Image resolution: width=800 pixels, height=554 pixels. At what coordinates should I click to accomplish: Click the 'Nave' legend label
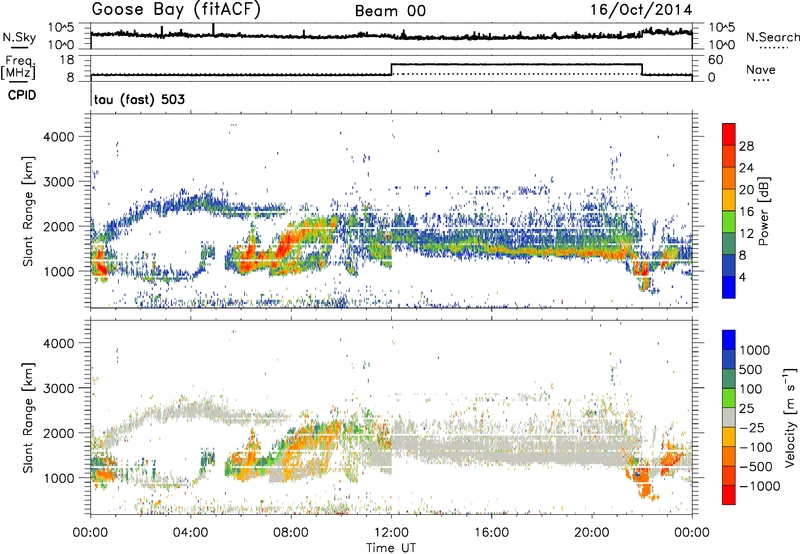(x=760, y=69)
